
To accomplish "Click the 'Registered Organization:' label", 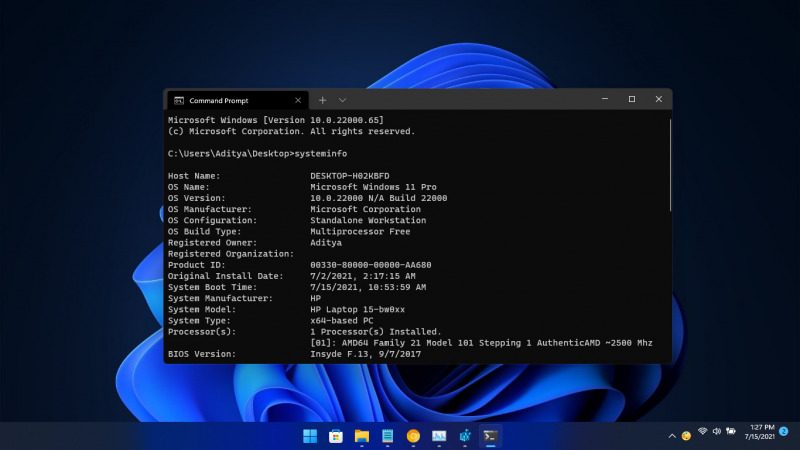I will click(x=231, y=254).
